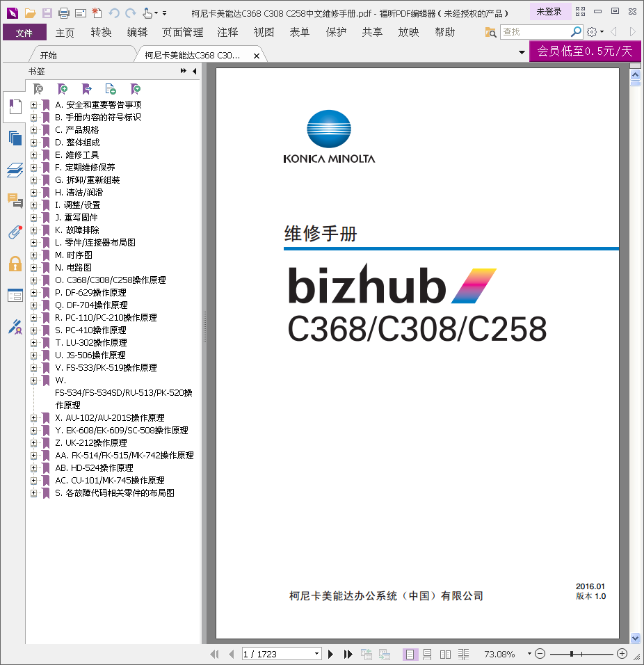Collapse the bookmarks panel arrow
The height and width of the screenshot is (665, 644).
[x=194, y=71]
